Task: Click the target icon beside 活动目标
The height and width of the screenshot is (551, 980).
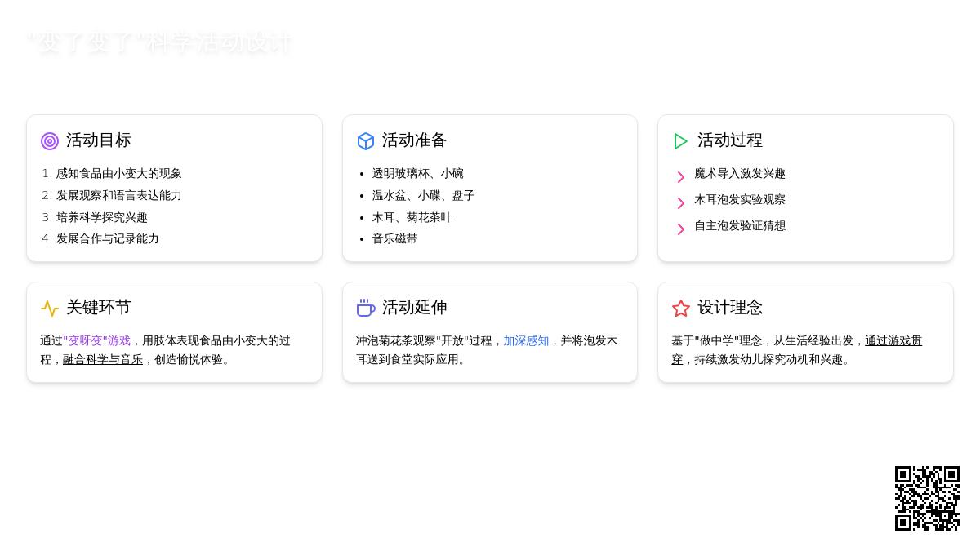Action: pos(50,141)
